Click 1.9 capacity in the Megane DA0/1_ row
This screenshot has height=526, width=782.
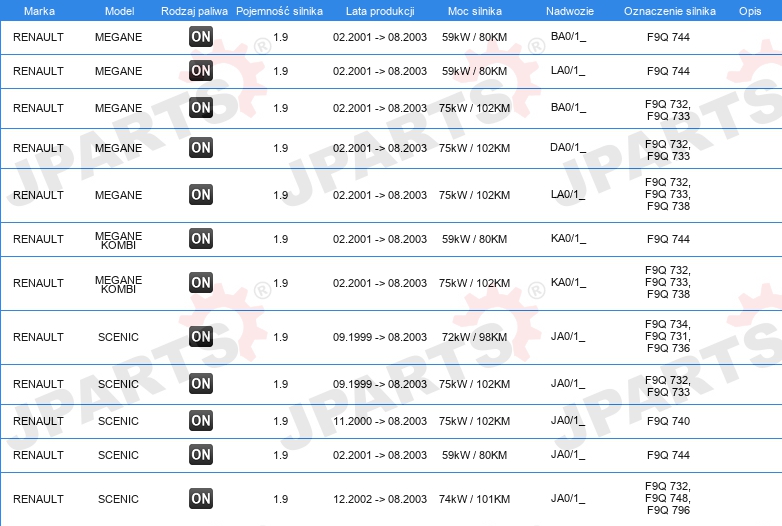coord(281,148)
